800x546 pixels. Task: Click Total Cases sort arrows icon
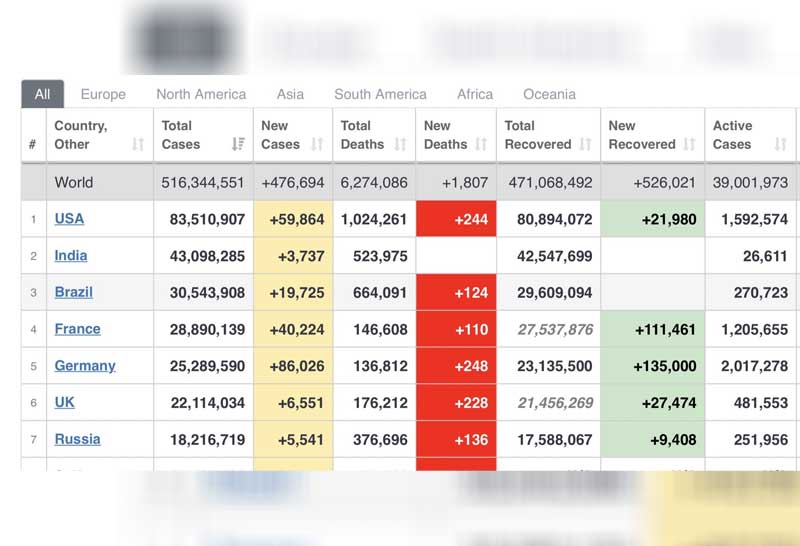click(238, 145)
